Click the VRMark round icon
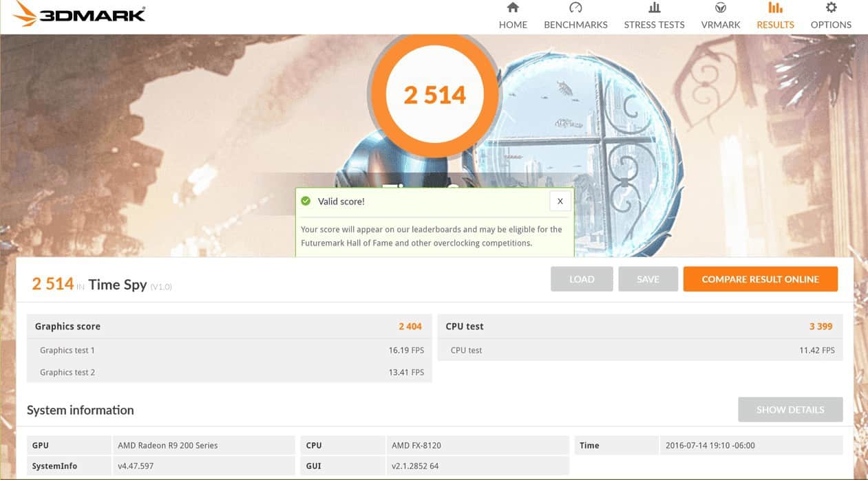The image size is (868, 480). click(721, 8)
